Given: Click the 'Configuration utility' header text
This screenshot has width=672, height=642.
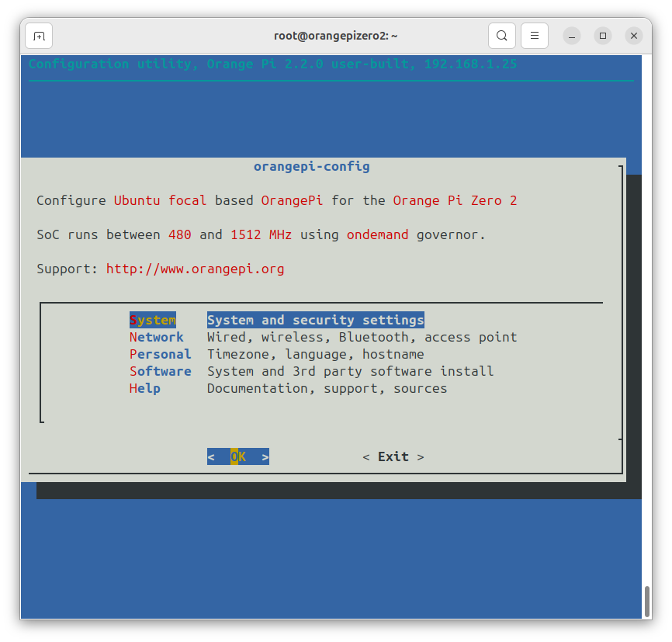Looking at the screenshot, I should (x=109, y=64).
